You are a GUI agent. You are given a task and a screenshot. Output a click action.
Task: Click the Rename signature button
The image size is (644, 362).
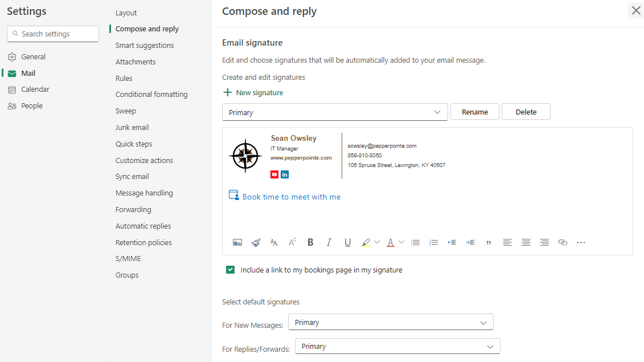coord(475,112)
